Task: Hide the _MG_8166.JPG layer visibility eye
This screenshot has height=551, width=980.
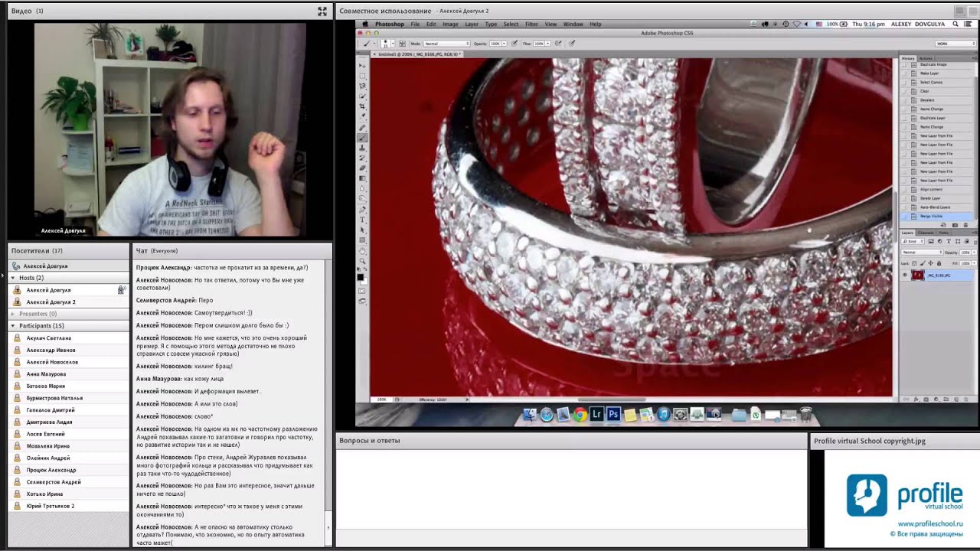Action: click(x=905, y=275)
